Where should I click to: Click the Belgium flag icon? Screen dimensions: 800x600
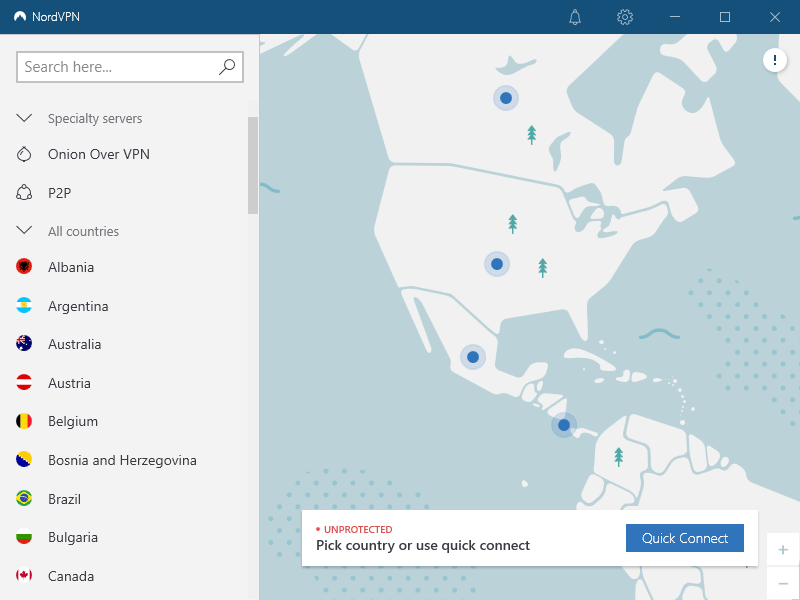(x=24, y=421)
